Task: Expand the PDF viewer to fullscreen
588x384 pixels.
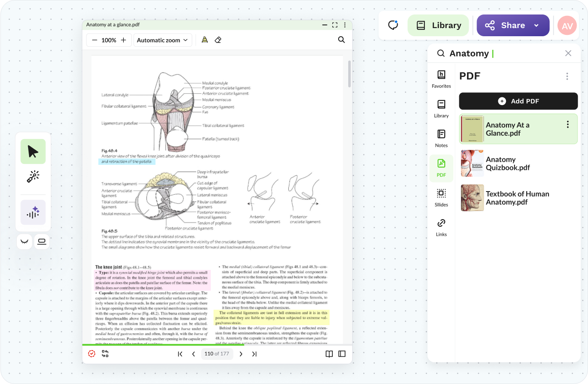Action: (x=335, y=25)
